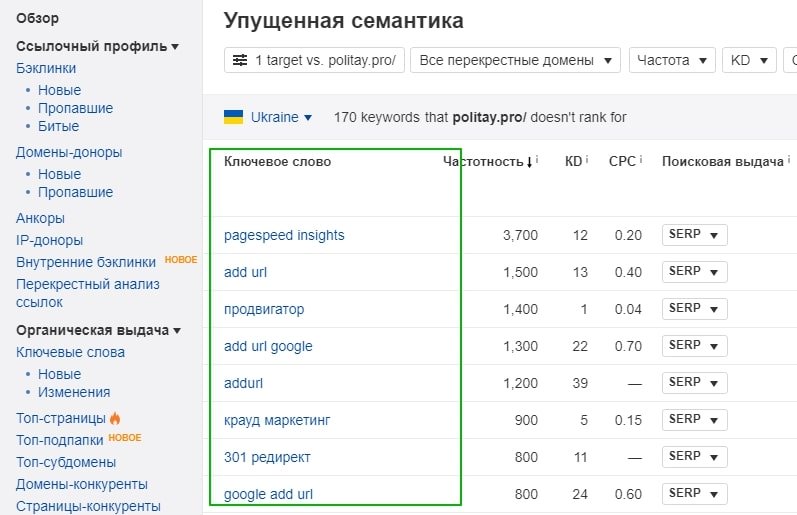Click the sliders settings icon in target filter
This screenshot has height=515, width=797.
coord(240,60)
